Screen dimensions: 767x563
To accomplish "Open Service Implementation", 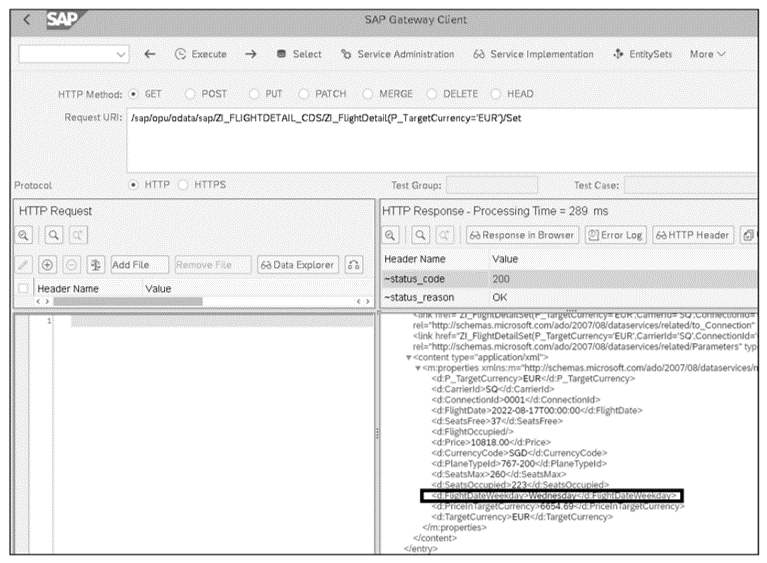I will 533,54.
